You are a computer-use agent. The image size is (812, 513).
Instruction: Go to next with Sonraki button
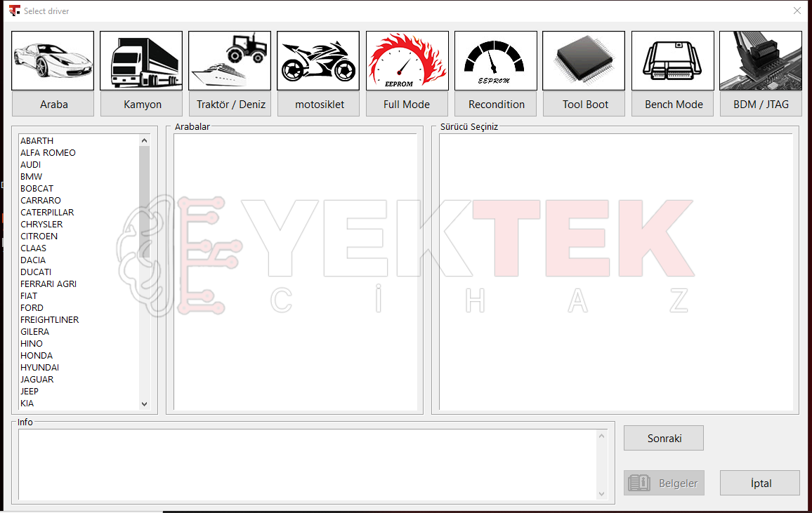[664, 438]
